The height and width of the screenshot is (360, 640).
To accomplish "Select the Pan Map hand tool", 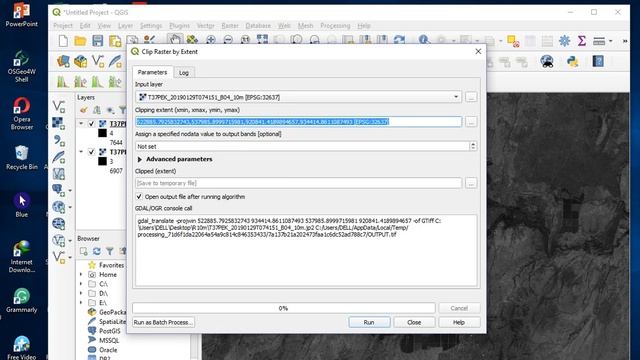I will click(x=175, y=40).
